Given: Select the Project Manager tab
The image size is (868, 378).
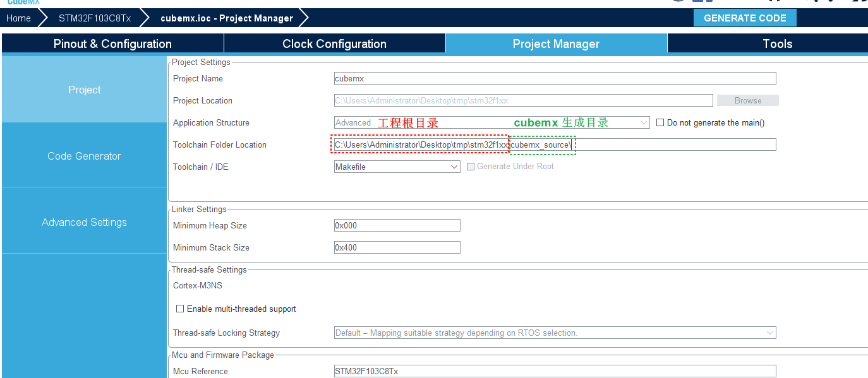Looking at the screenshot, I should pos(556,44).
